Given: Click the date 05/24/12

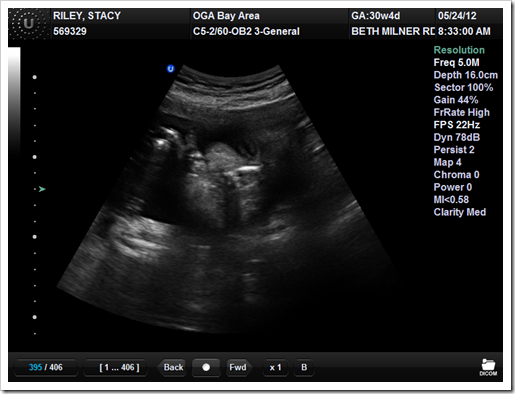Looking at the screenshot, I should (457, 16).
